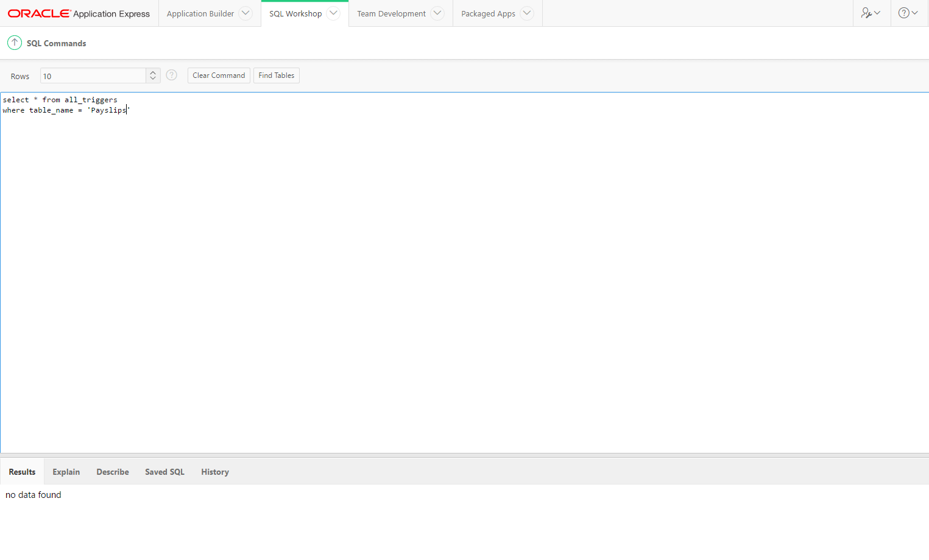Open the Packaged Apps dropdown menu

point(526,12)
